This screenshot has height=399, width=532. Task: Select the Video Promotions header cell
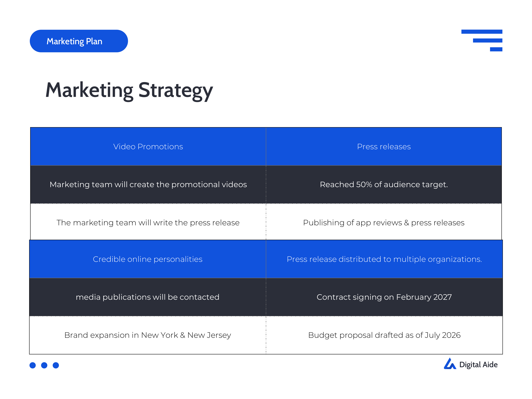[148, 147]
